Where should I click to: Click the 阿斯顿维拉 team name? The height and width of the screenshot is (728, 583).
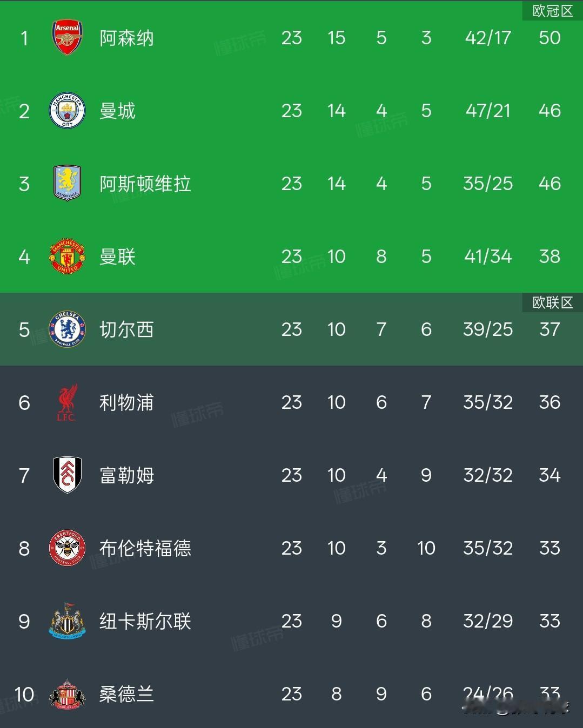point(145,184)
